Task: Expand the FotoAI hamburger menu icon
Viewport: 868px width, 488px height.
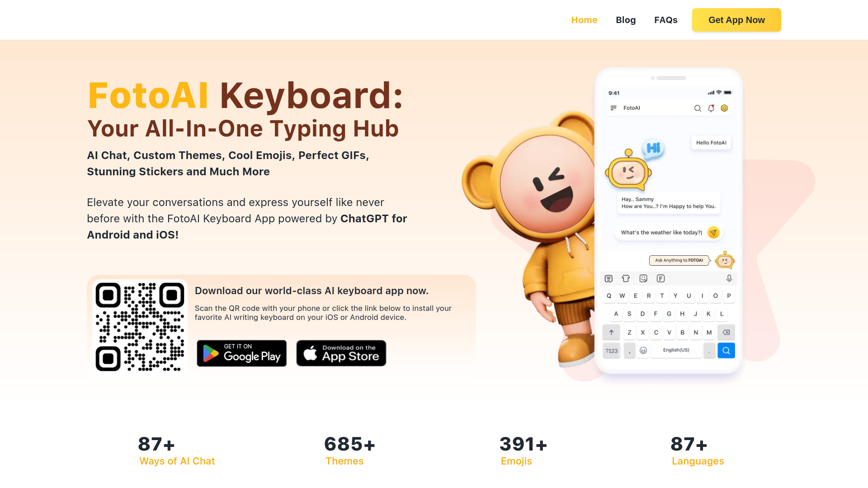Action: click(x=614, y=108)
